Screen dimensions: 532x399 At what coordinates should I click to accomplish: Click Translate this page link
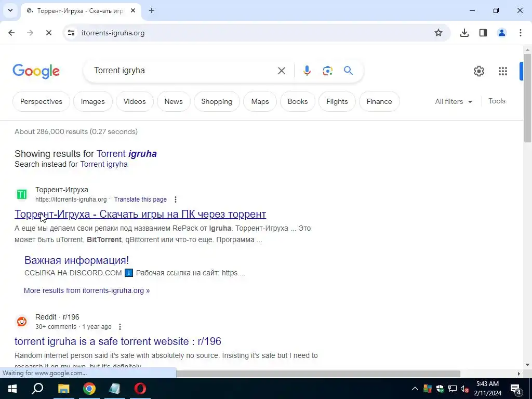pos(140,199)
